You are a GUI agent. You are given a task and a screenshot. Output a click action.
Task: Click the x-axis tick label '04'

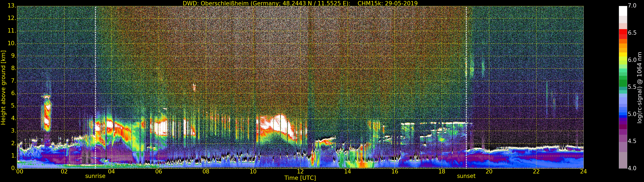(x=111, y=172)
